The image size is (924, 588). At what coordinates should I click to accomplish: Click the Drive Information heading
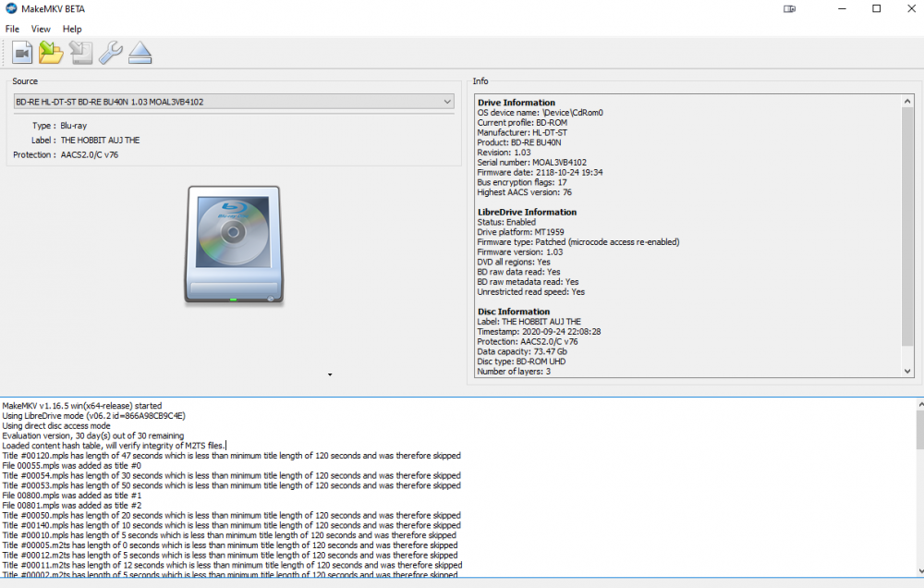517,103
